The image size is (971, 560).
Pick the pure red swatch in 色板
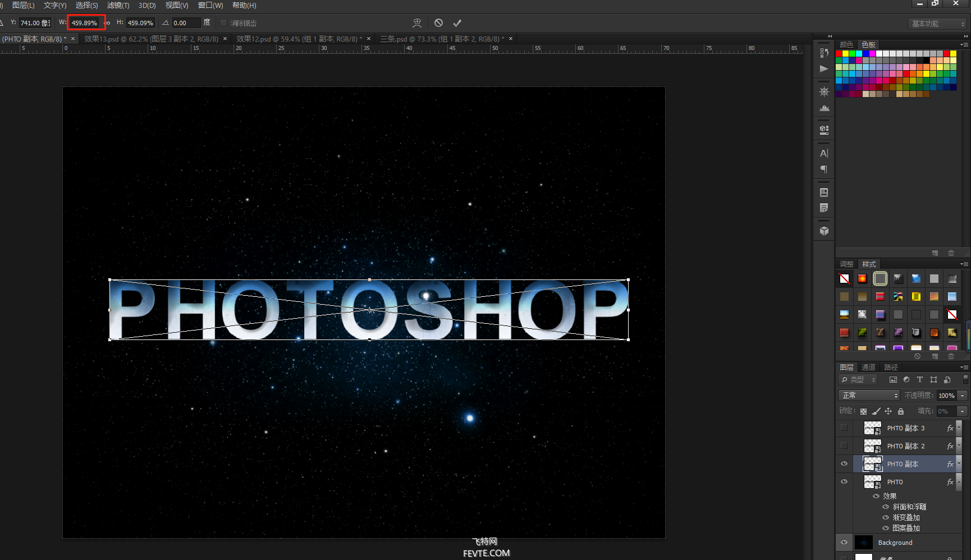[x=839, y=54]
